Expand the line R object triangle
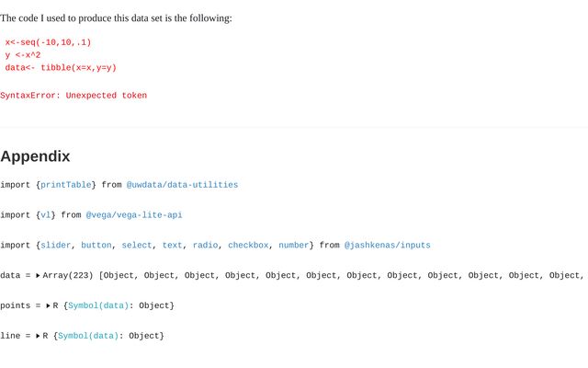Viewport: 588px width, 368px height. click(38, 336)
